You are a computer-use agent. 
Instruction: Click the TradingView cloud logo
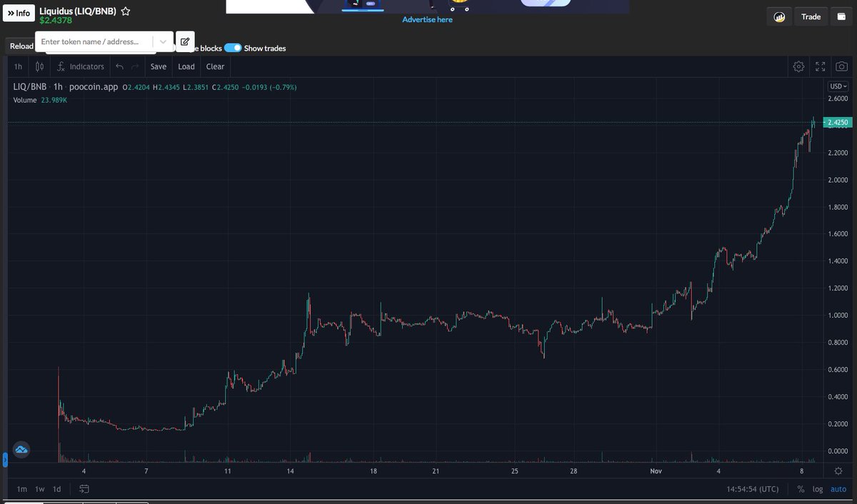coord(21,449)
